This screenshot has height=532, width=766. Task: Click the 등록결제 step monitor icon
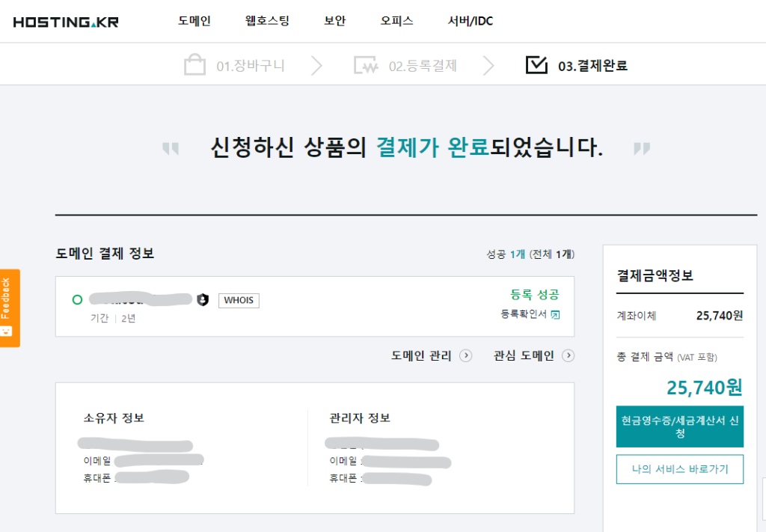point(367,66)
